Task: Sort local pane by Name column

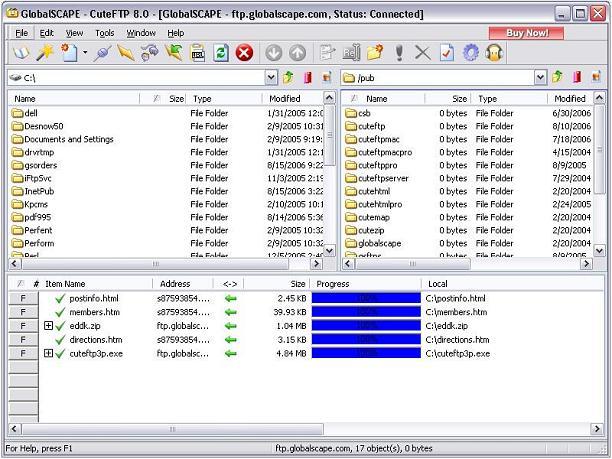Action: point(74,99)
